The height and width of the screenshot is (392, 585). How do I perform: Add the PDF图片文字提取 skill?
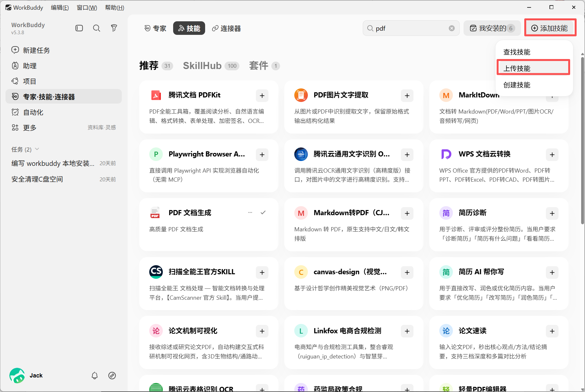(407, 95)
